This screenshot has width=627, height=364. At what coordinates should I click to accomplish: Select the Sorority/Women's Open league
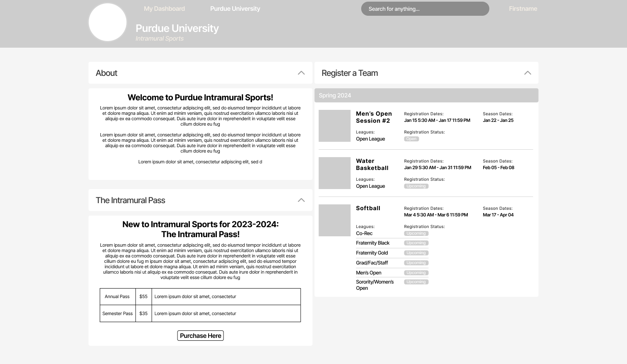(x=375, y=285)
